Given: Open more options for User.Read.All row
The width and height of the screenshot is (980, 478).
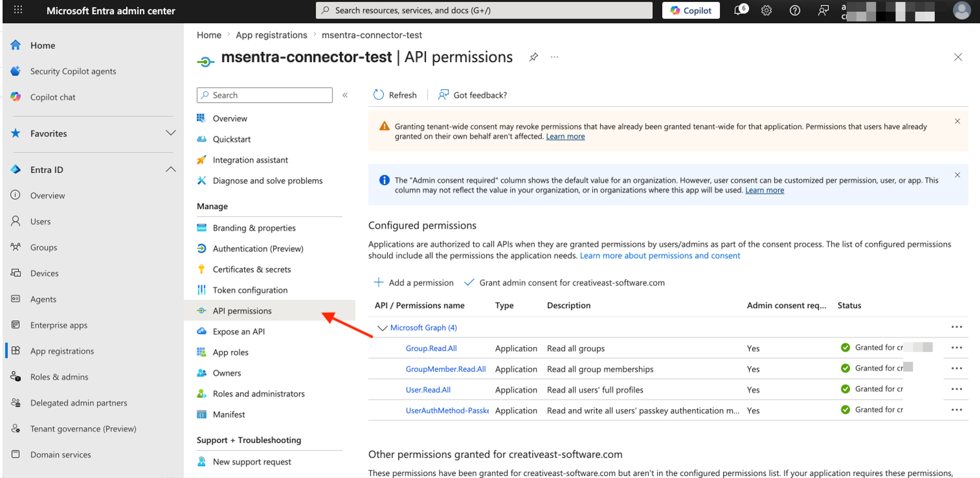Looking at the screenshot, I should [957, 389].
